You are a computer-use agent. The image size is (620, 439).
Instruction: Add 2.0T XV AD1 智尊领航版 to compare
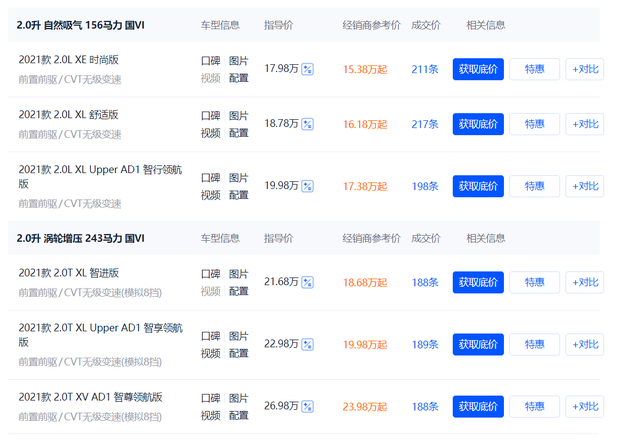tap(584, 406)
